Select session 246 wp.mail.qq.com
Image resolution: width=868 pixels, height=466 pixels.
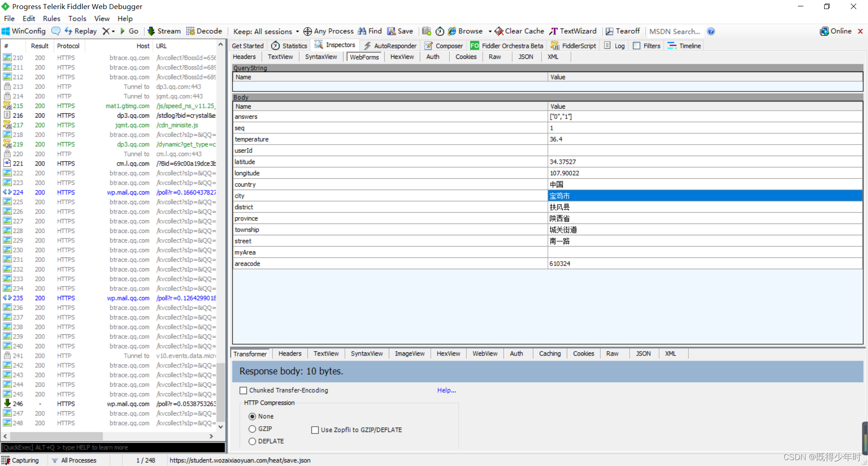109,404
